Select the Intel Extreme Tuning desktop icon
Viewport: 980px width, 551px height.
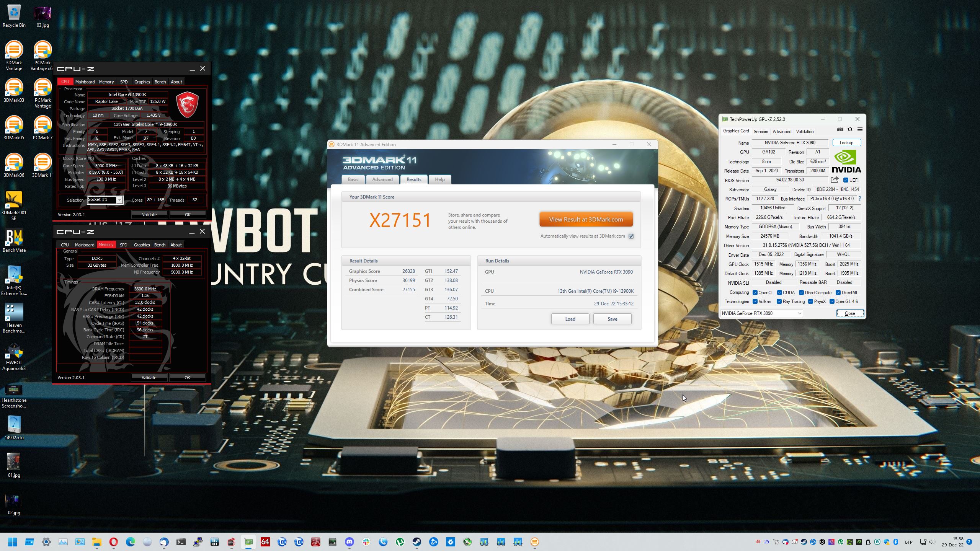coord(14,281)
